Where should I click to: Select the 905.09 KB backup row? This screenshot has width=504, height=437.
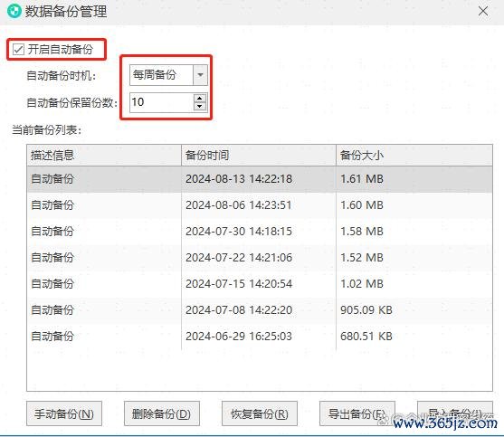[260, 310]
